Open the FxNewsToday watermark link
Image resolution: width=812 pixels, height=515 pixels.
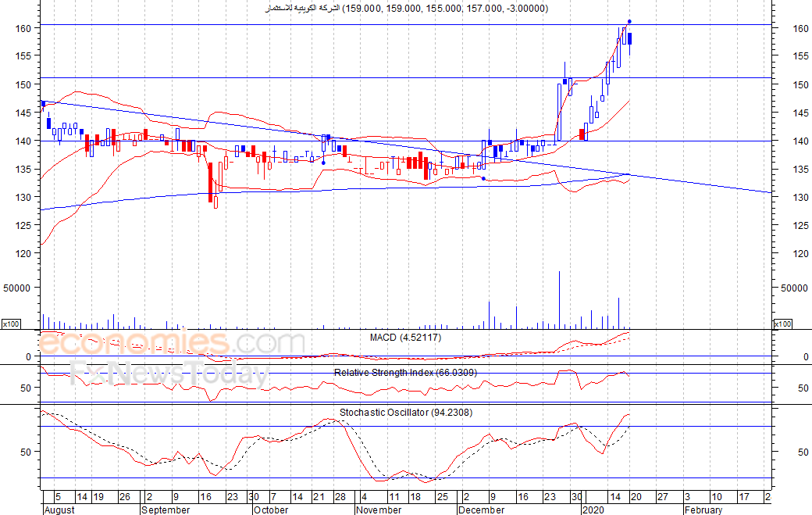(168, 374)
